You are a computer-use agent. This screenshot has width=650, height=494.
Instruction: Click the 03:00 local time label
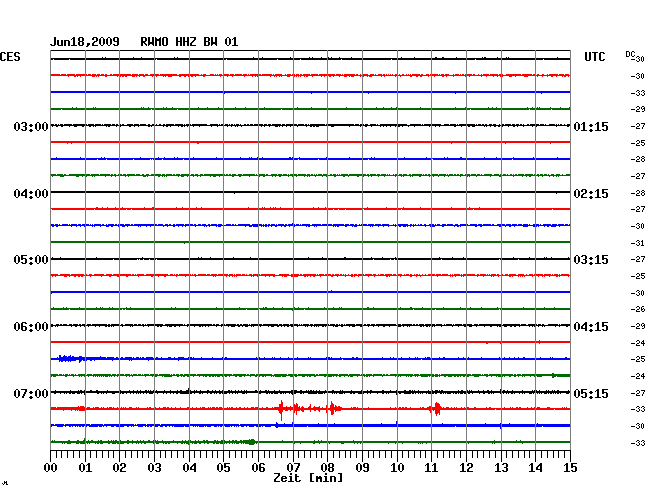coord(31,126)
